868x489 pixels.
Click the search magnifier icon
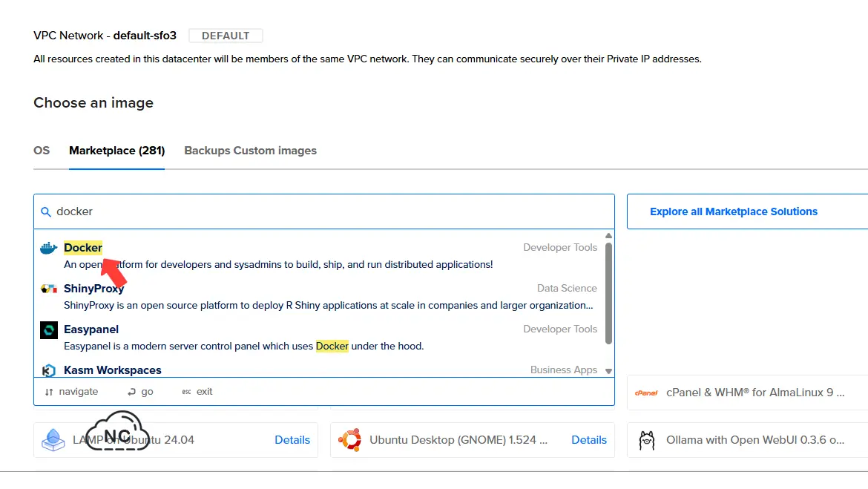46,211
